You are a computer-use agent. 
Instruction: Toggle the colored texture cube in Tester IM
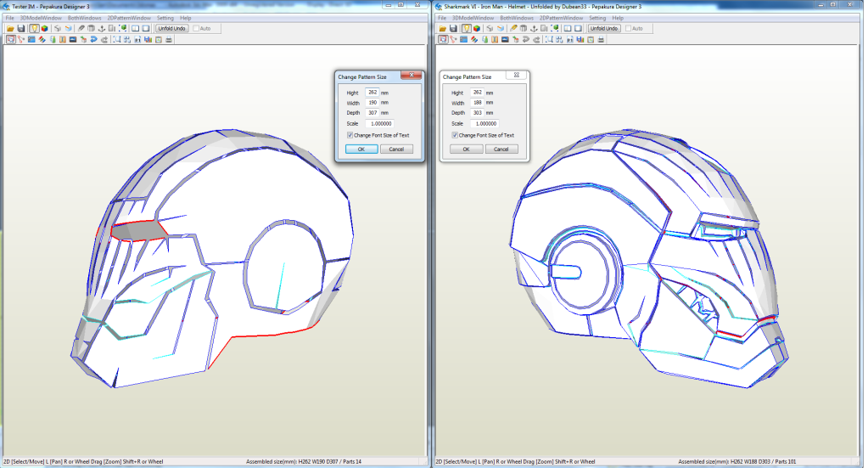point(44,28)
